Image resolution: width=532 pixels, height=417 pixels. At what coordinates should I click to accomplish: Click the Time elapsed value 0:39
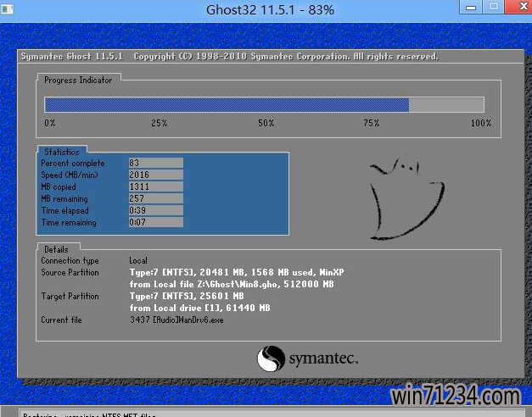coord(156,210)
